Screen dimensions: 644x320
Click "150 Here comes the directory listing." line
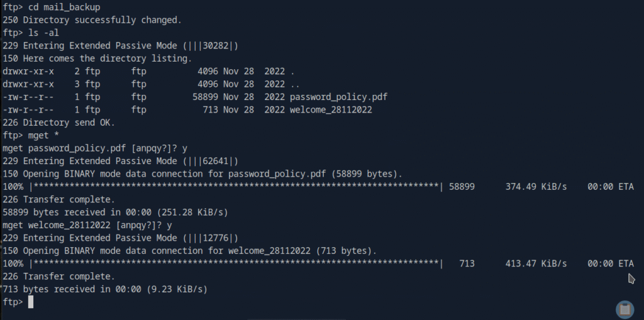click(97, 58)
